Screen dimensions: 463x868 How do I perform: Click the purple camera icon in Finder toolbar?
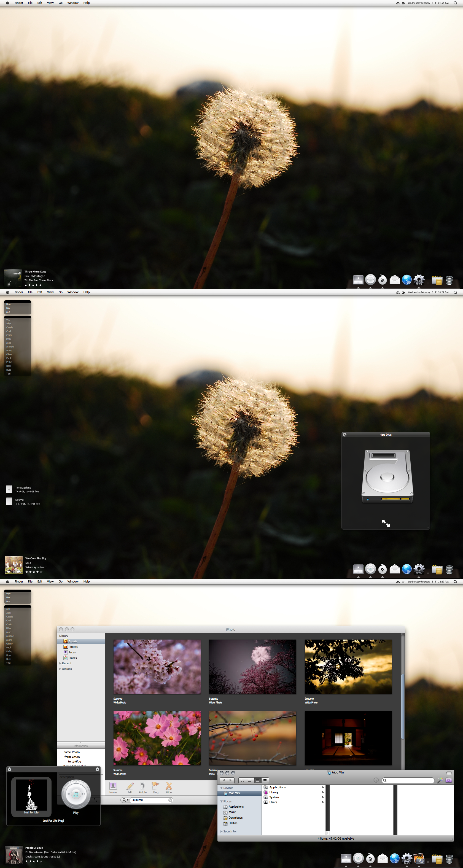pos(448,780)
